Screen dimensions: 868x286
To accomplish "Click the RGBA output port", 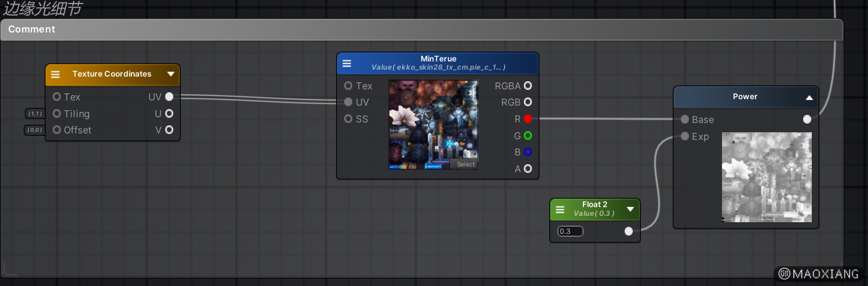I will tap(527, 86).
